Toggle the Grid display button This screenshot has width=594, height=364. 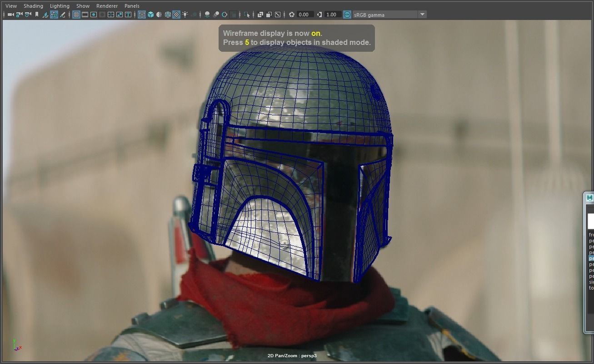click(x=76, y=15)
